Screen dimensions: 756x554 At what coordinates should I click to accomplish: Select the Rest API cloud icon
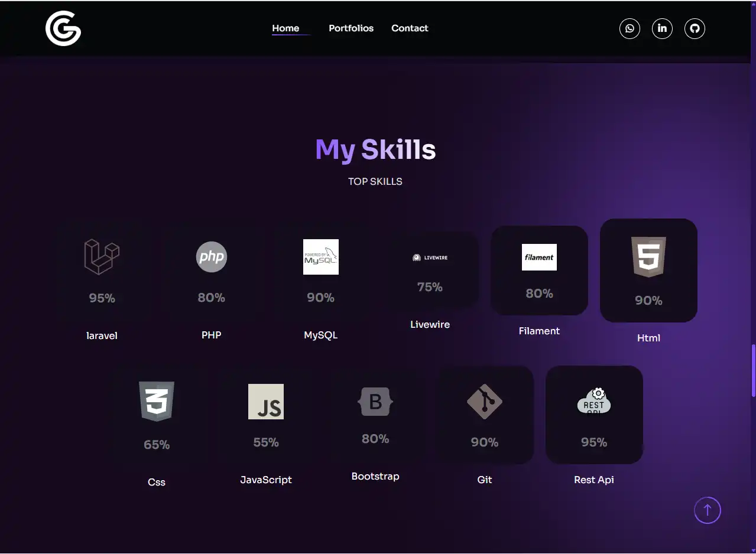pyautogui.click(x=594, y=402)
